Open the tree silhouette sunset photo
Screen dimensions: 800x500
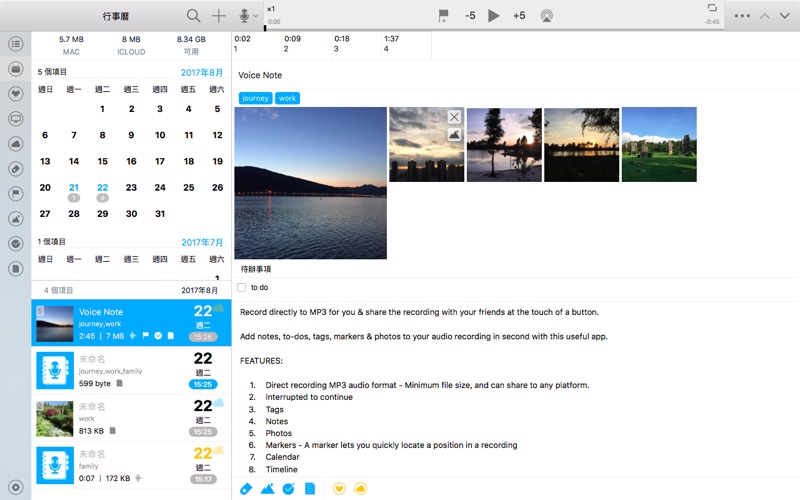[504, 144]
